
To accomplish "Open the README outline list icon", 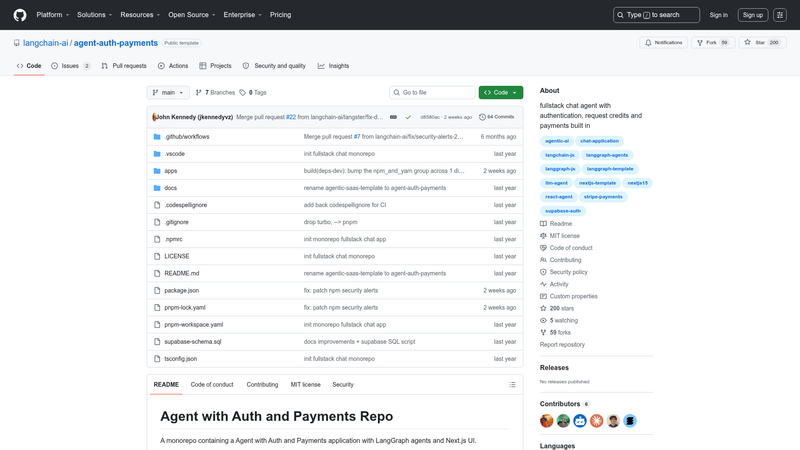I will [x=512, y=385].
